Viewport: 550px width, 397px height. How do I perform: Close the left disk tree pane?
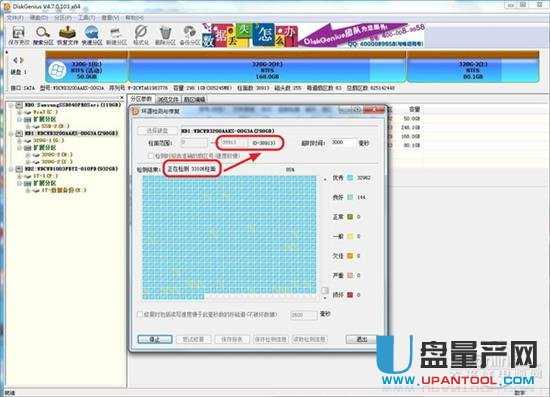pyautogui.click(x=122, y=97)
